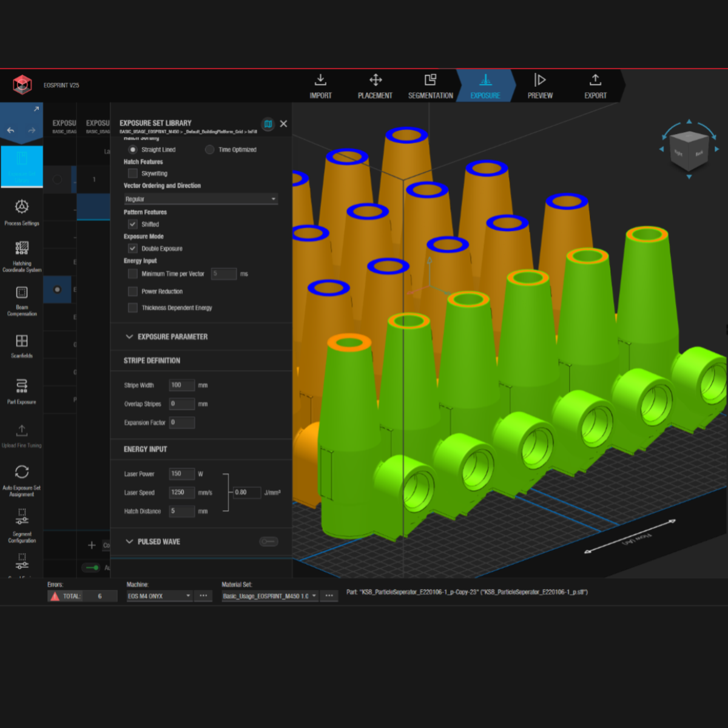
Task: Click the red error warning triangle
Action: 55,596
